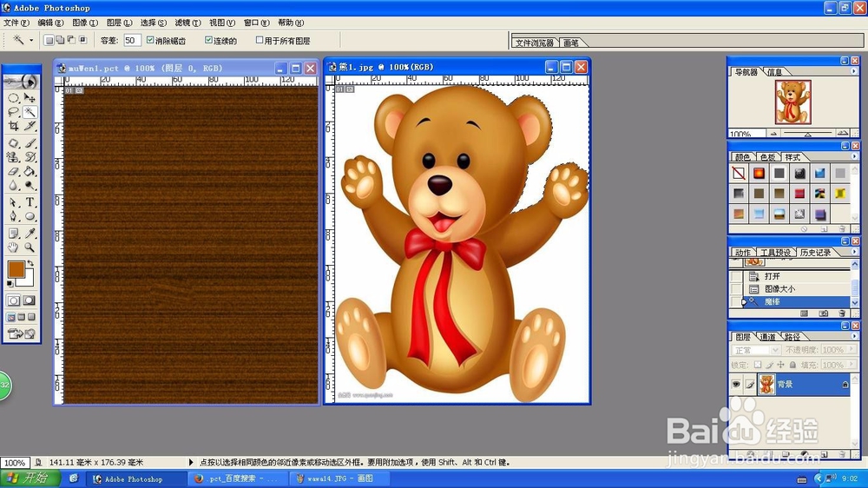Open the 文件浏览器 file browser palette

pyautogui.click(x=534, y=43)
